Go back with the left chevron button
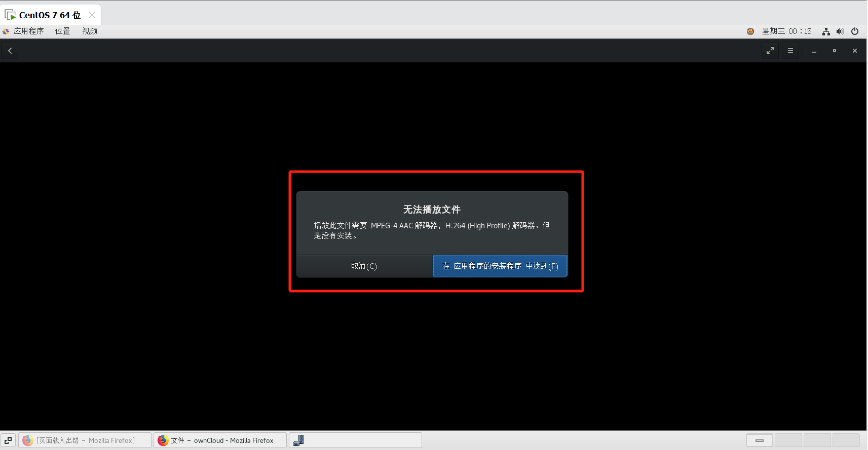 (10, 51)
